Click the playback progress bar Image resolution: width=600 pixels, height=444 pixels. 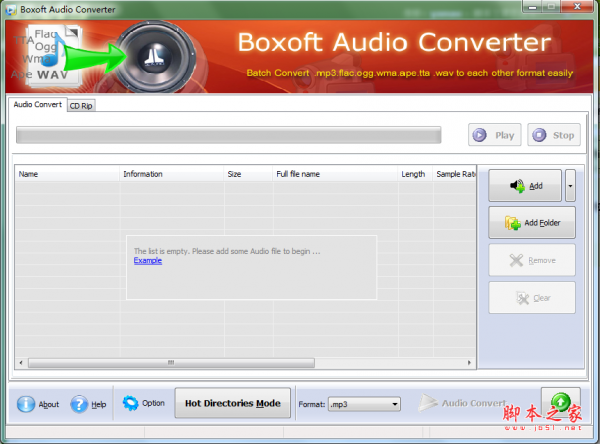[x=228, y=135]
